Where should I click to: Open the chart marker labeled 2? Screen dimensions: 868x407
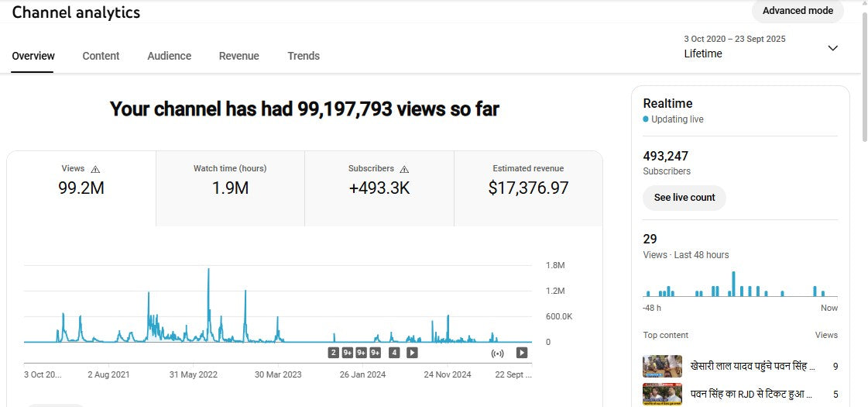coord(333,353)
